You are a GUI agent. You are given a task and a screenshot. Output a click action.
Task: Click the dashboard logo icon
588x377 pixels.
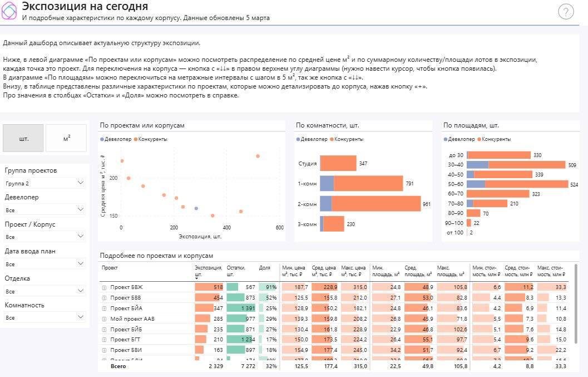coord(9,10)
